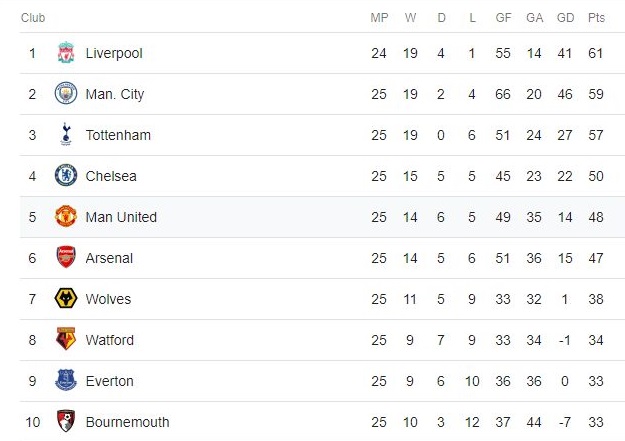625x441 pixels.
Task: Click the GF column header
Action: pos(502,18)
